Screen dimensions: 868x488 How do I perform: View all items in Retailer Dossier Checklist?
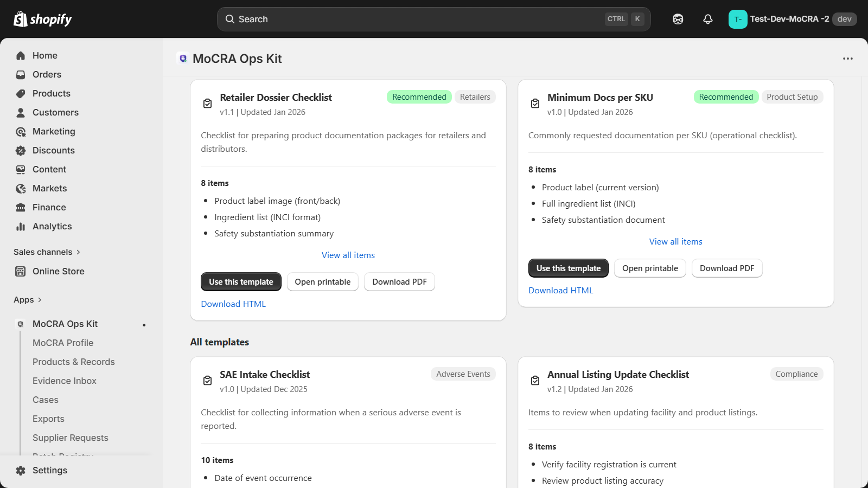pyautogui.click(x=348, y=255)
